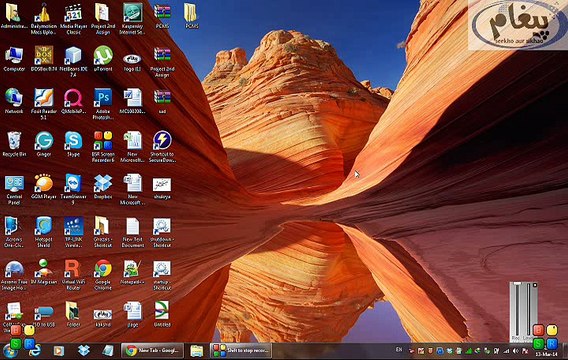Open the Media Player Classic shortcut
This screenshot has width=568, height=360.
tap(74, 18)
